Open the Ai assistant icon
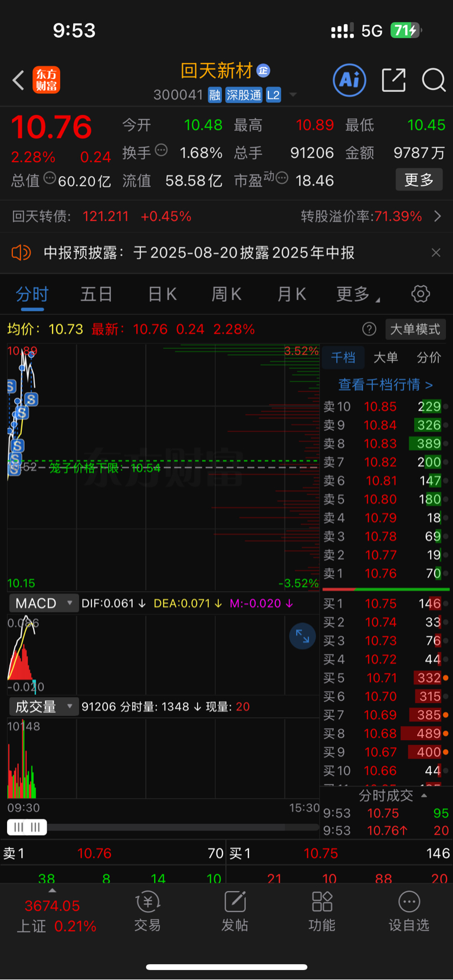Viewport: 453px width, 980px height. 350,80
